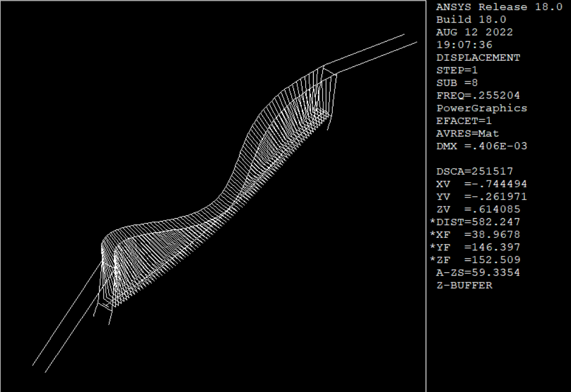Select the 'Build 18.0' text line
Viewport: 571px width, 392px height.
tap(471, 20)
